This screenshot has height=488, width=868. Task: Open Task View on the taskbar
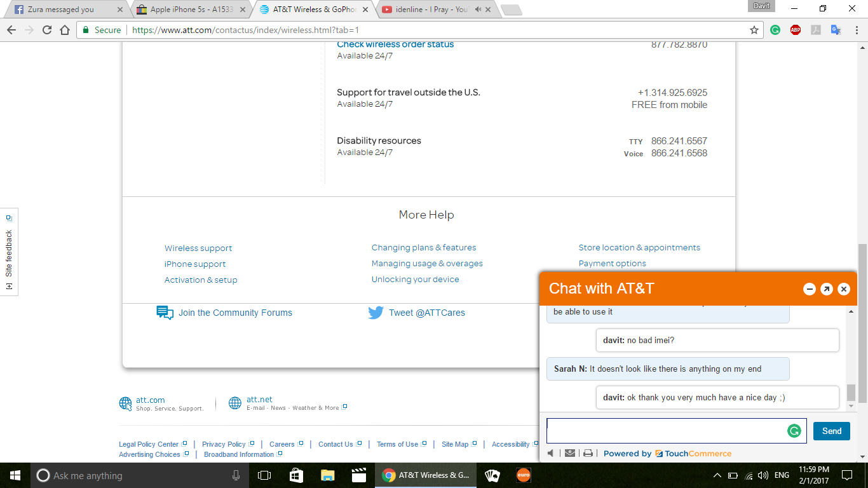(x=264, y=475)
